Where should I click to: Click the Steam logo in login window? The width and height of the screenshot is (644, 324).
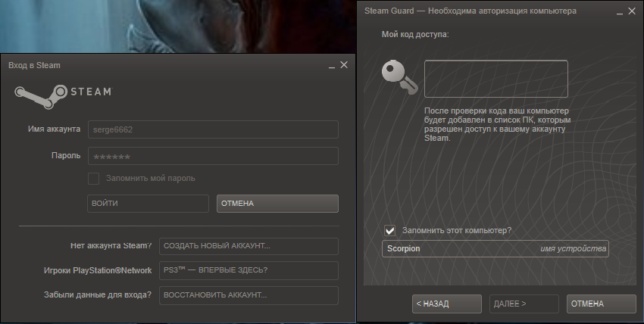63,96
